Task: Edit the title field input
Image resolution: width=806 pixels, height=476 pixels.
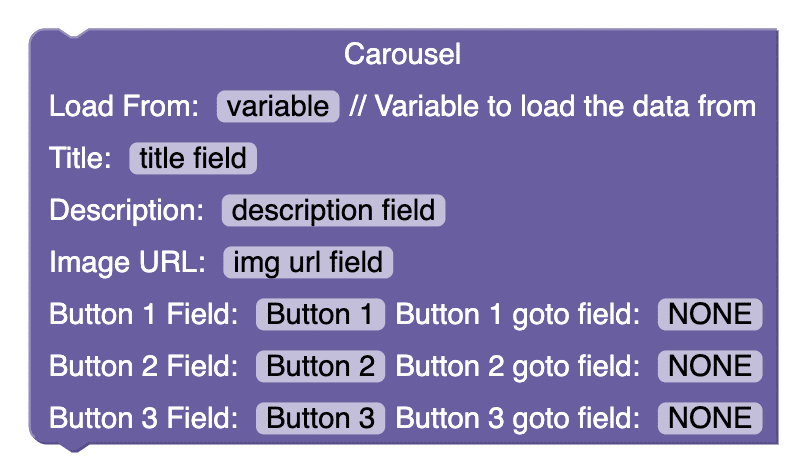Action: (193, 158)
